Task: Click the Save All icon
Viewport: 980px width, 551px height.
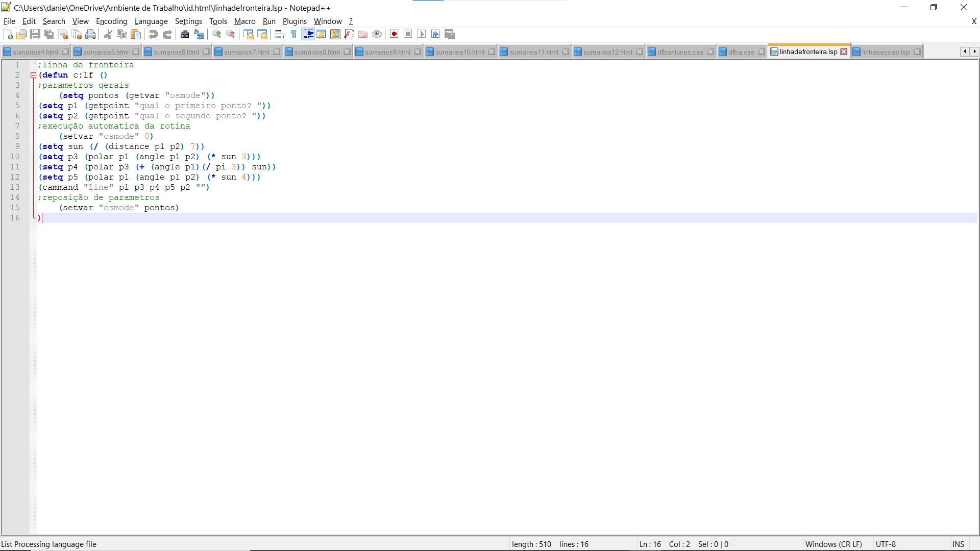Action: (49, 34)
